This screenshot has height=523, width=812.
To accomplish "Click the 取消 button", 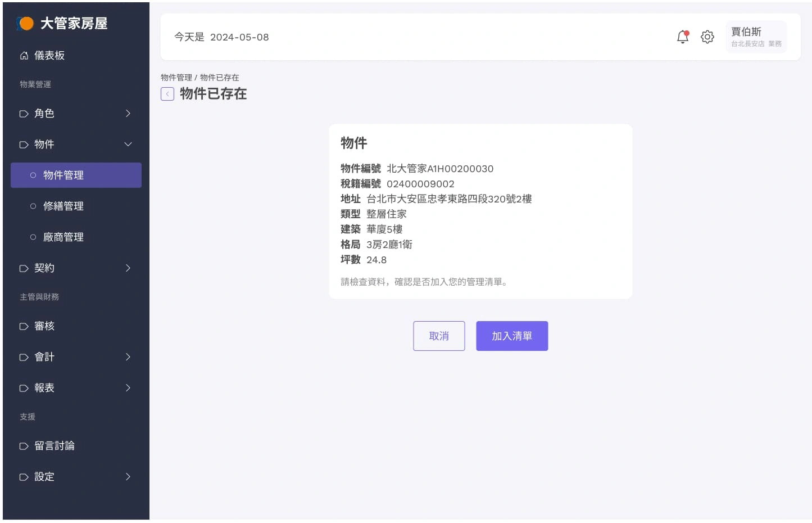I will point(439,336).
